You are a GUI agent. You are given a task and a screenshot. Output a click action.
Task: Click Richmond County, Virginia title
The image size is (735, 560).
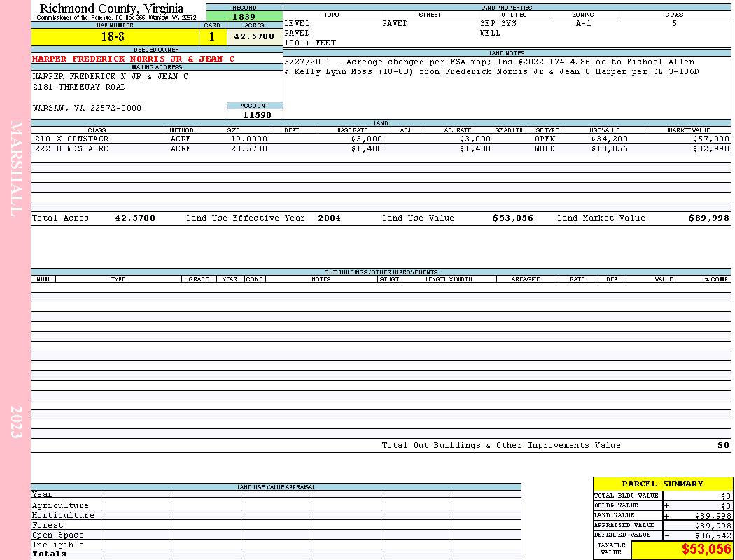[x=111, y=8]
